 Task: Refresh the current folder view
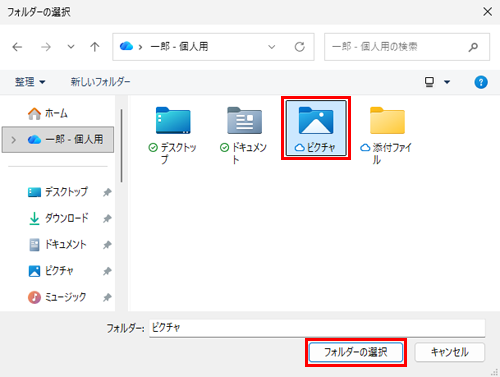pyautogui.click(x=299, y=47)
